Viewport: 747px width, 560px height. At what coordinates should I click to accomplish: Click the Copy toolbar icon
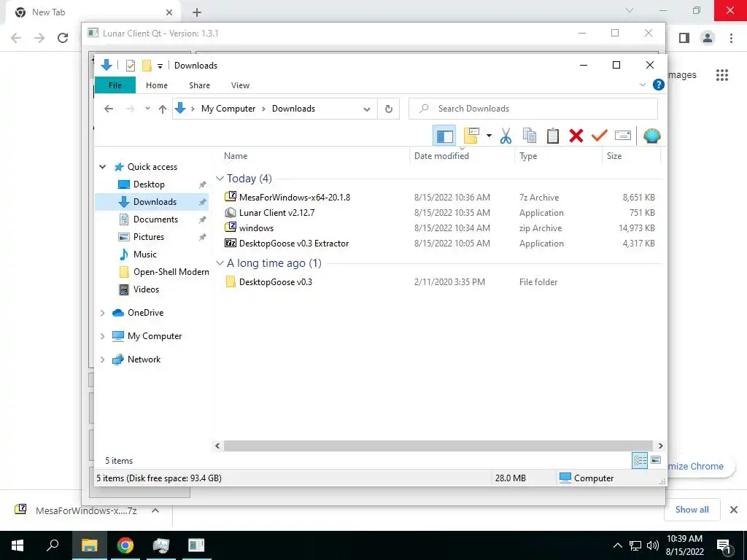tap(530, 136)
